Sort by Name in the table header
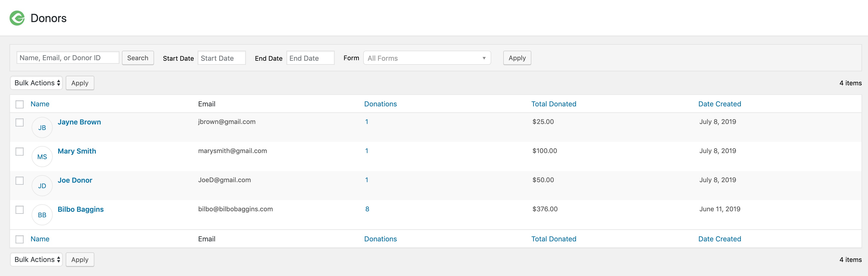The height and width of the screenshot is (276, 868). click(40, 104)
